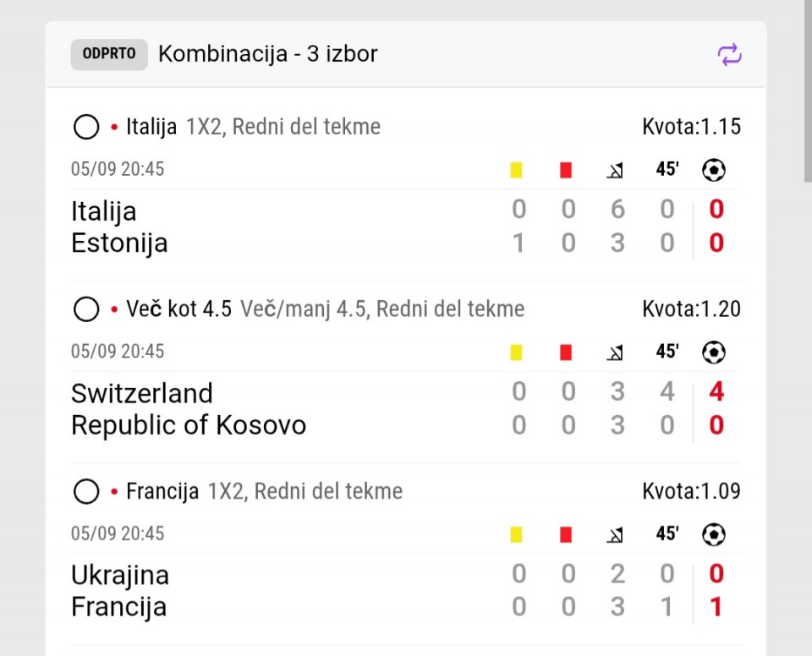Click Kvota:1.15 odds label
This screenshot has height=656, width=812.
[691, 127]
